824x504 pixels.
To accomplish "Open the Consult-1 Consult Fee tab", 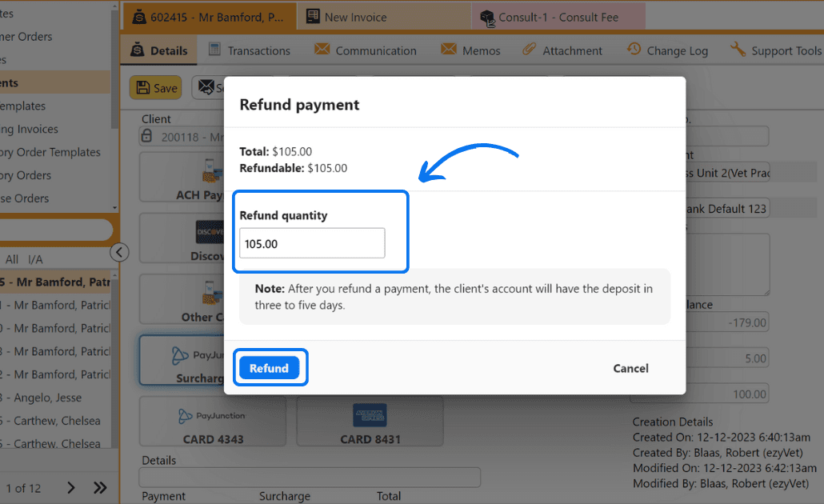I will coord(558,17).
